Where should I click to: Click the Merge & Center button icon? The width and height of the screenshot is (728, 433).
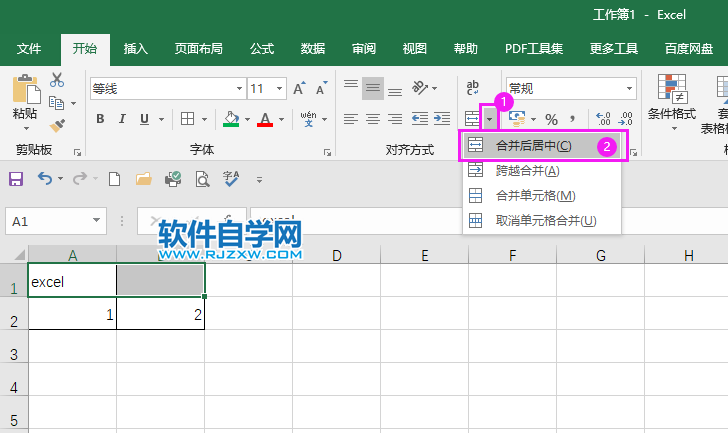[x=472, y=119]
